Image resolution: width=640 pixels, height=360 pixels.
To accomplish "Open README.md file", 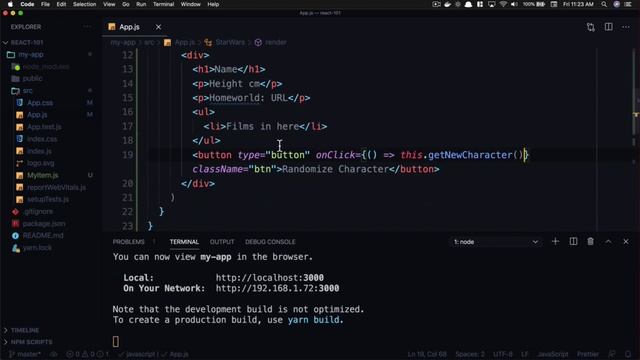I will coord(43,236).
